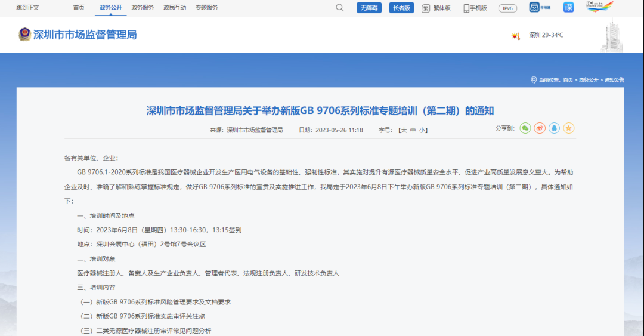Open the 政务公开 navigation tab

[x=110, y=8]
